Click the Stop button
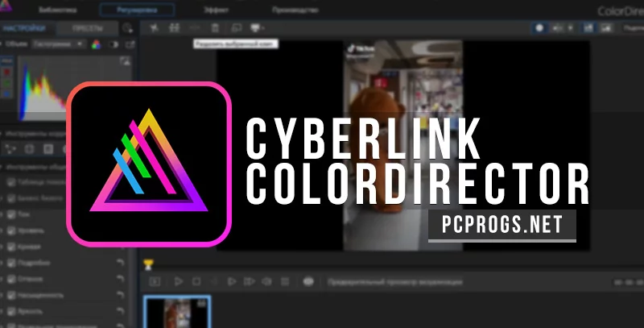Viewport: 644px width, 328px height. 196,281
